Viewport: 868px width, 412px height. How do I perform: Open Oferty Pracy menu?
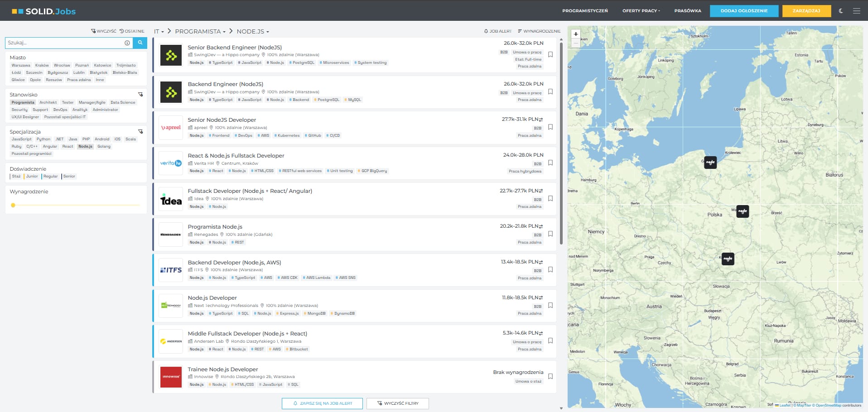click(641, 11)
